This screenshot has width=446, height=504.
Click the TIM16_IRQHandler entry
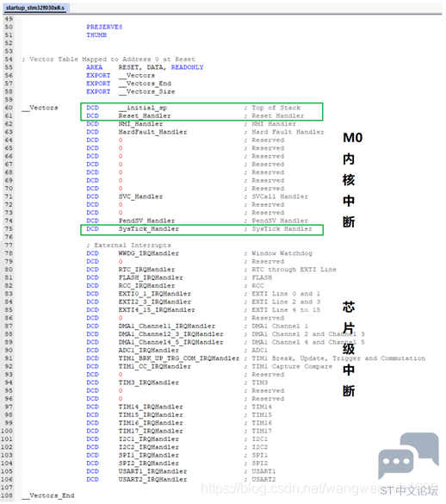click(x=151, y=423)
